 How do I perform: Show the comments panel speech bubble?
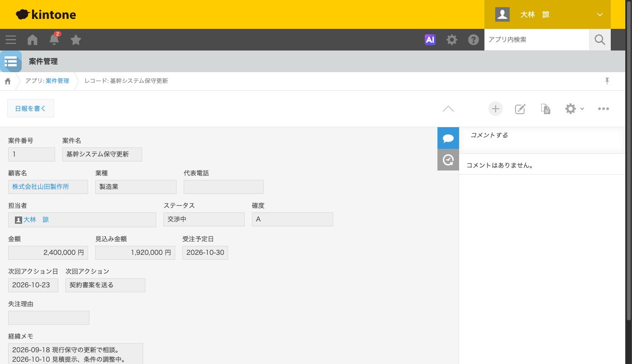[448, 138]
